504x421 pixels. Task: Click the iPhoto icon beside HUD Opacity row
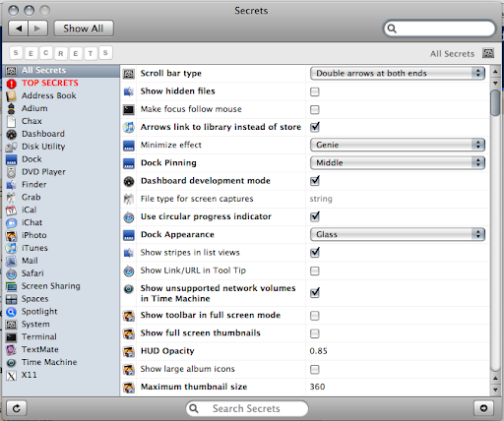coord(129,351)
